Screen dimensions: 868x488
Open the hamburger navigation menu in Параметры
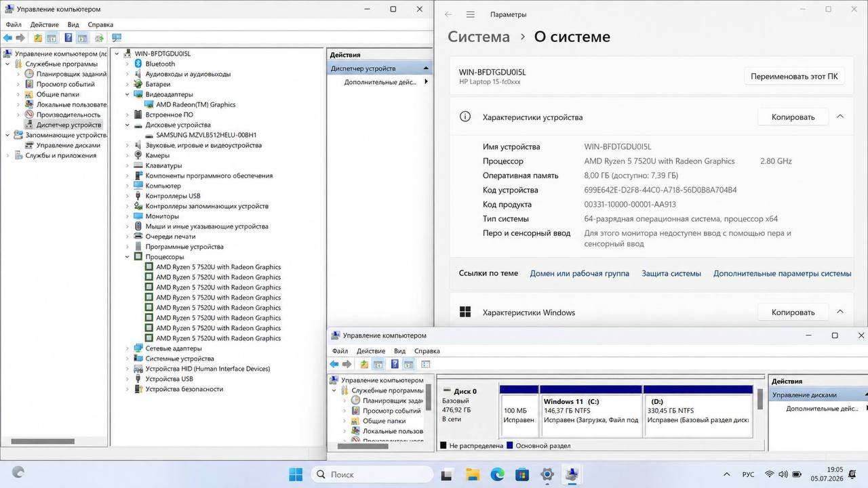tap(471, 14)
